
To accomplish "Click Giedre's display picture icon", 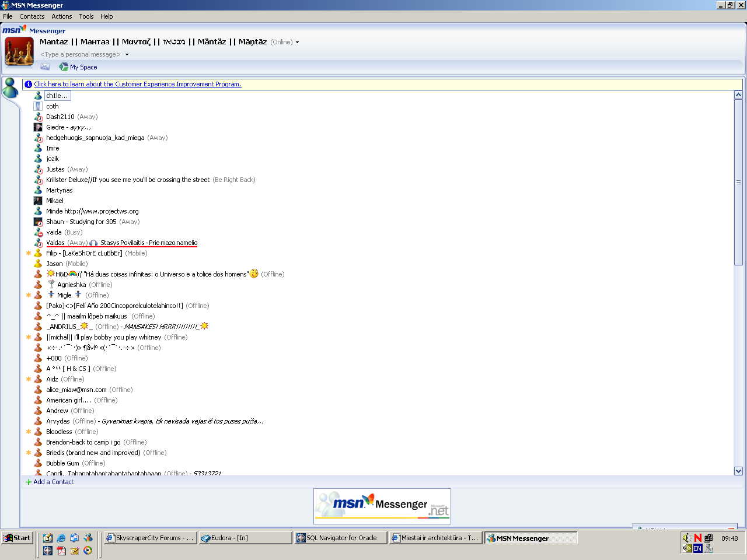I will 38,127.
